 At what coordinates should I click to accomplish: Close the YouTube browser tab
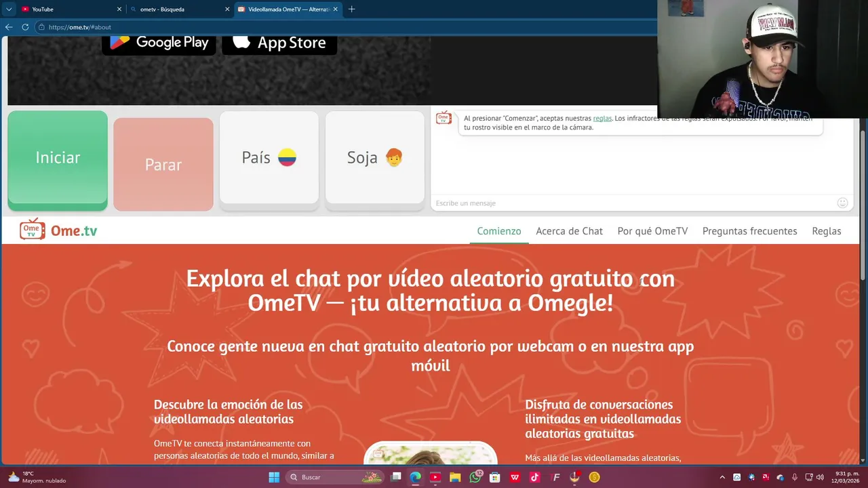point(119,9)
